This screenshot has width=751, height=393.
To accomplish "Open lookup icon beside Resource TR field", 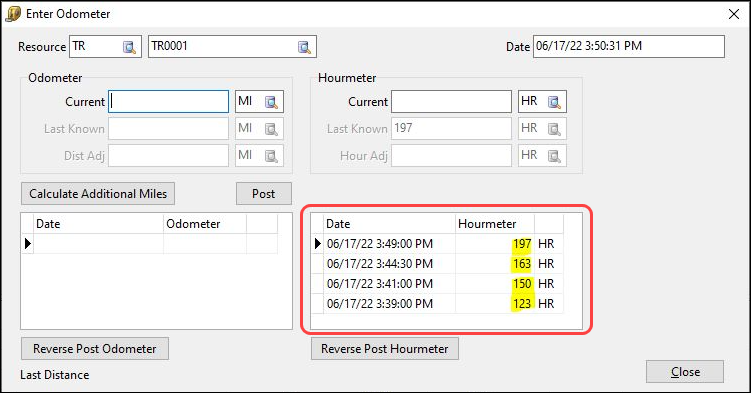I will click(129, 47).
